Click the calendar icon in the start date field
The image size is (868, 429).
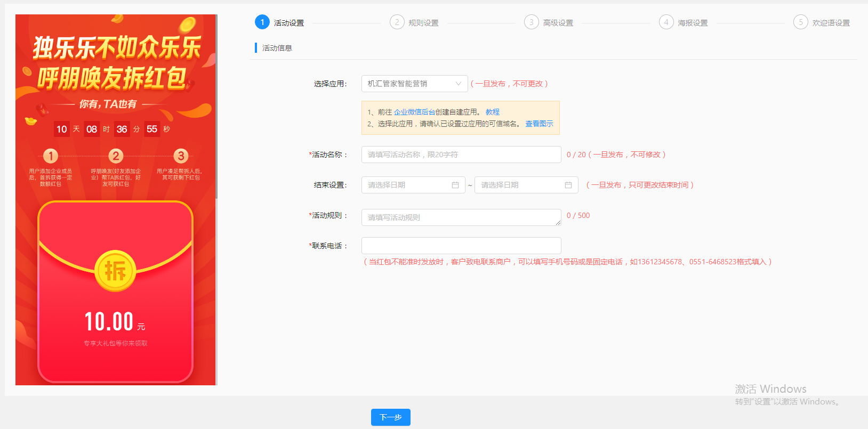(455, 185)
